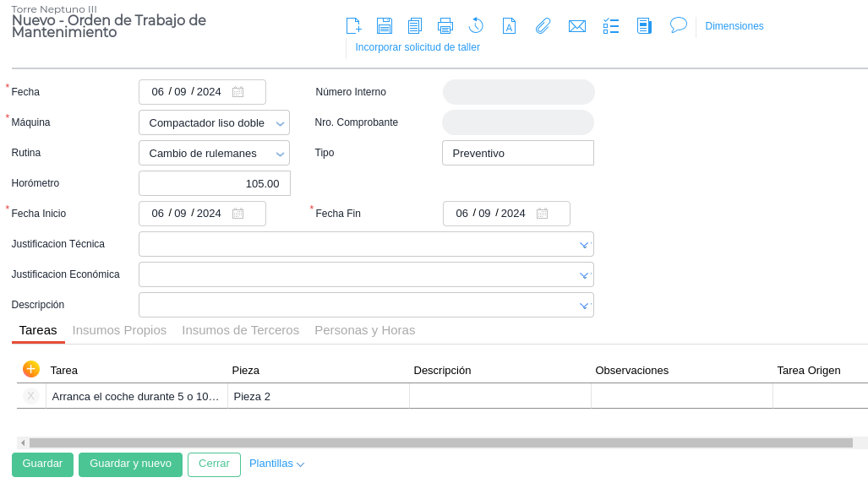Click the save floppy disk icon
This screenshot has width=868, height=483.
(x=385, y=26)
